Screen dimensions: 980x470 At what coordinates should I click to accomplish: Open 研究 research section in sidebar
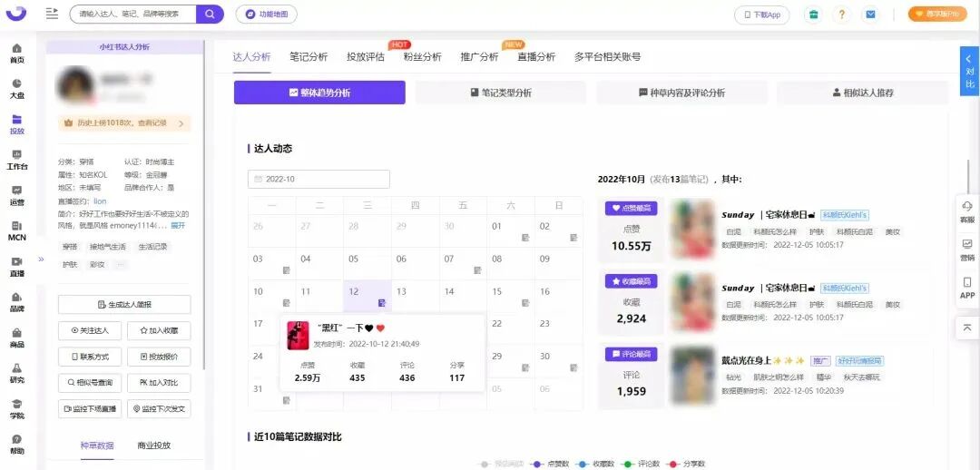(x=17, y=373)
